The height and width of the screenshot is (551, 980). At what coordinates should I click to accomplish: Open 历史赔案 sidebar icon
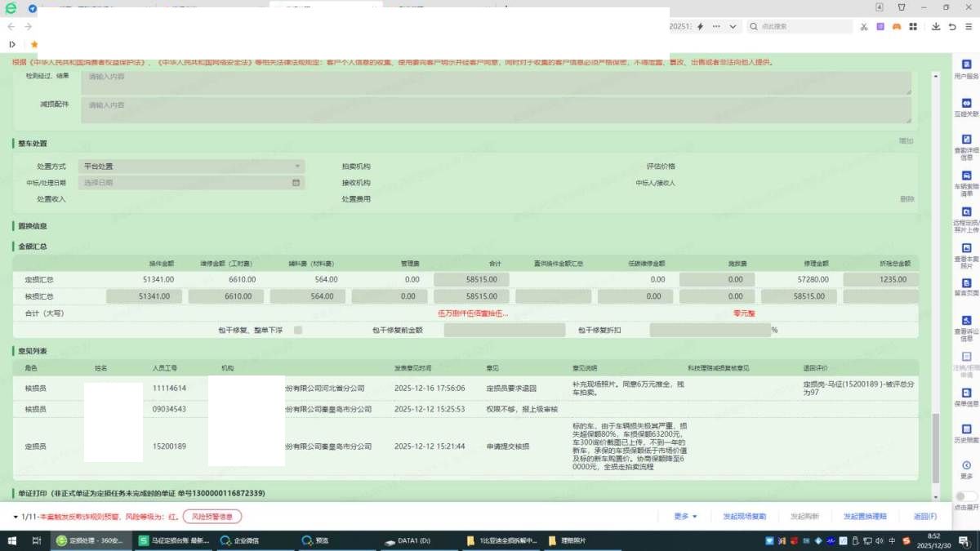(966, 432)
